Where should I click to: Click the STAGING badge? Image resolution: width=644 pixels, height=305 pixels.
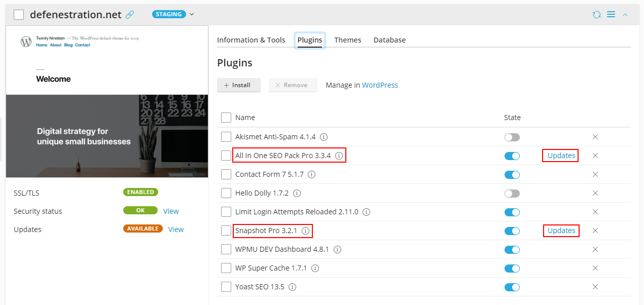169,14
